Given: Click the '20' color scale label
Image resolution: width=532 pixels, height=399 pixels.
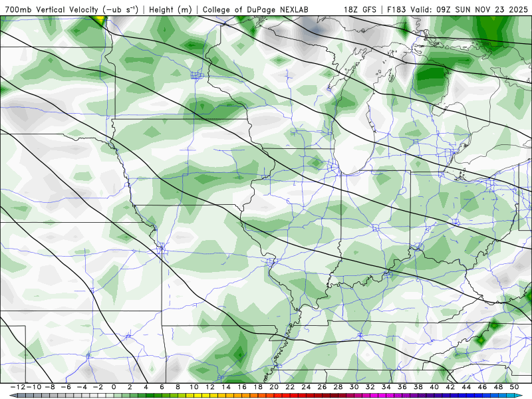Looking at the screenshot, I should (x=274, y=387).
